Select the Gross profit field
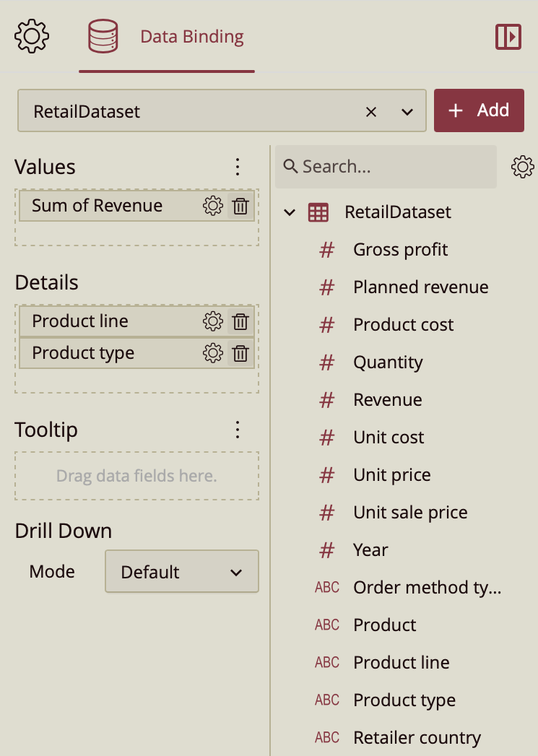This screenshot has width=538, height=756. [400, 250]
